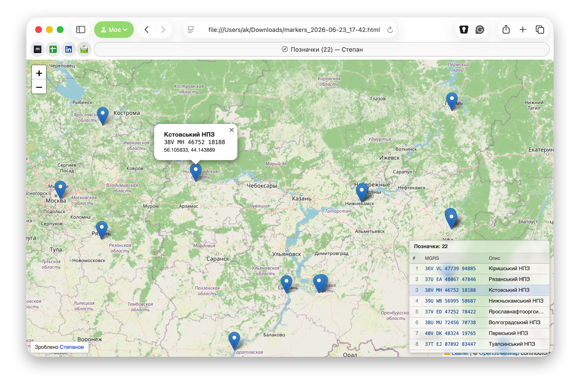
Task: Click the marker under Кстовський НПЗ popup
Action: tap(196, 172)
